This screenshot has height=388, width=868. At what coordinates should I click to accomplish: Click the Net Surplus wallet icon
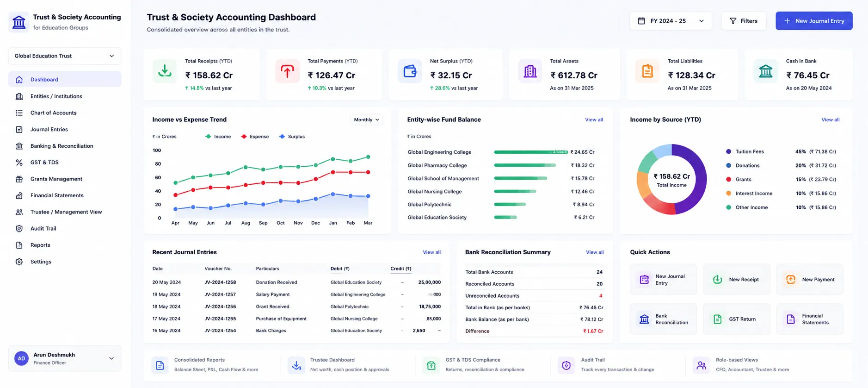click(410, 71)
